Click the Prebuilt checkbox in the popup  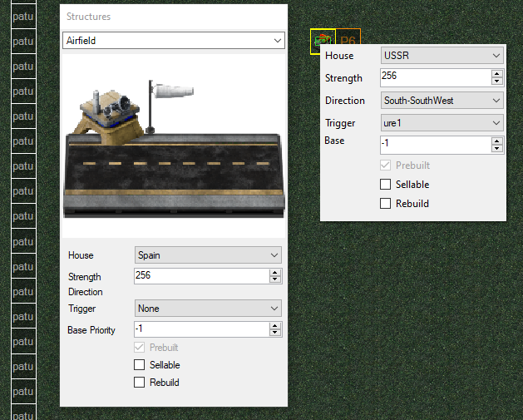(385, 166)
